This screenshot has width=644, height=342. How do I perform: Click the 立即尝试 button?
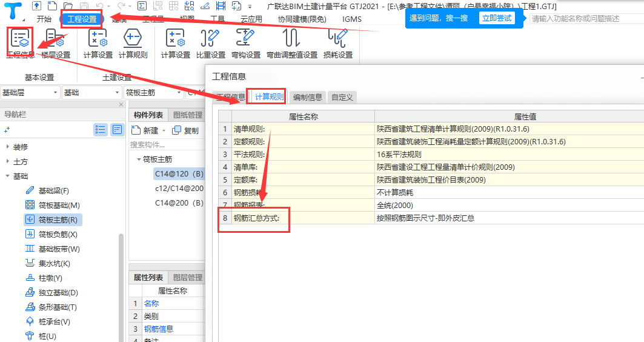497,18
